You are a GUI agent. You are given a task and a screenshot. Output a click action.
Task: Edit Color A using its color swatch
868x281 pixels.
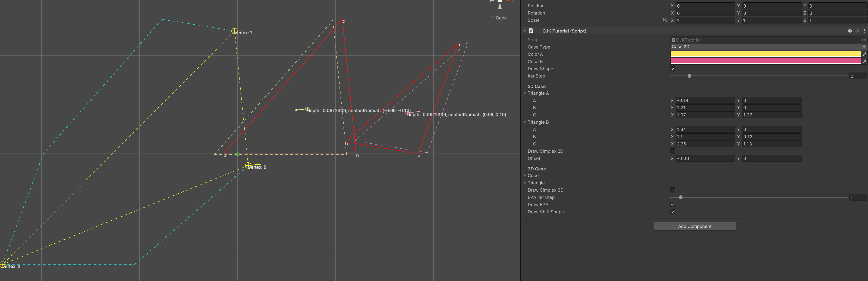[x=765, y=54]
